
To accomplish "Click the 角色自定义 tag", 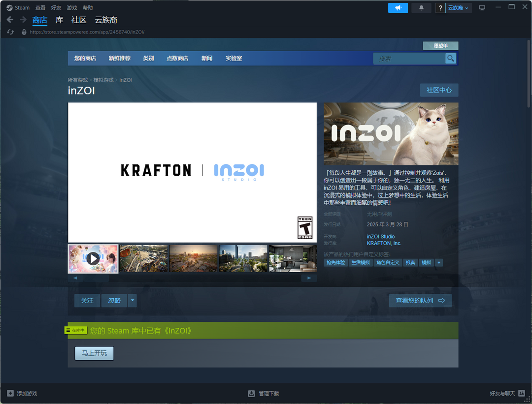I will click(x=388, y=263).
